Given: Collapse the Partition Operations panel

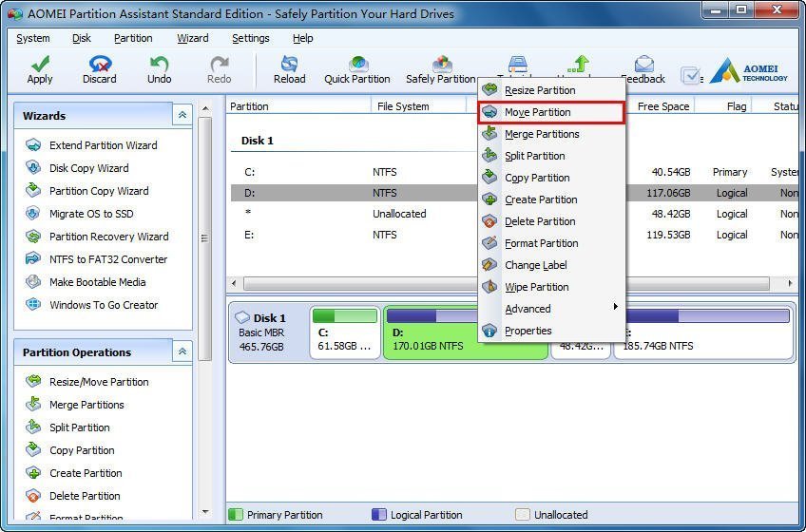Looking at the screenshot, I should (x=182, y=351).
